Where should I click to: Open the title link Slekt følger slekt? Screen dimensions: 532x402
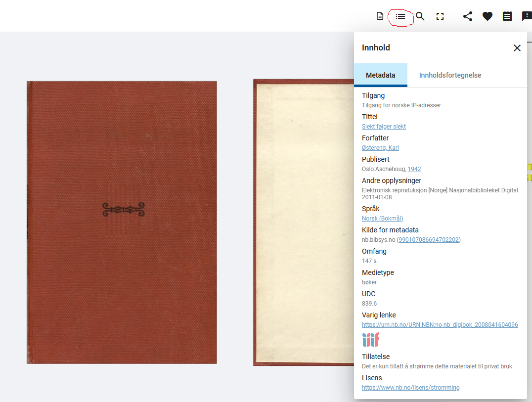(x=384, y=127)
